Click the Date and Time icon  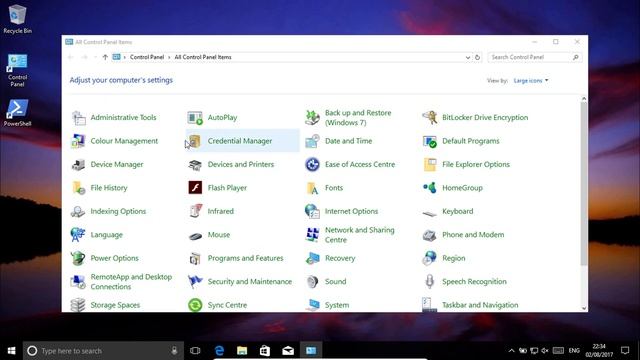(x=312, y=141)
